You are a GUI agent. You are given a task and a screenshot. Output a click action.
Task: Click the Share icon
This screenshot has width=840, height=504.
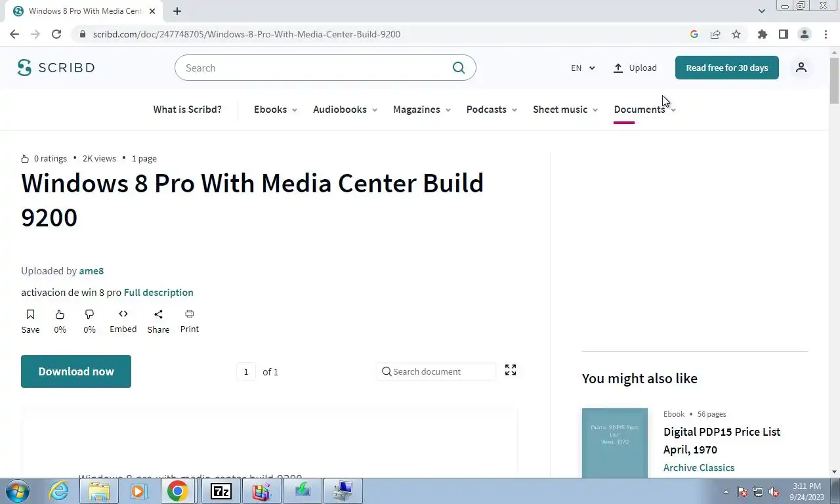[158, 314]
